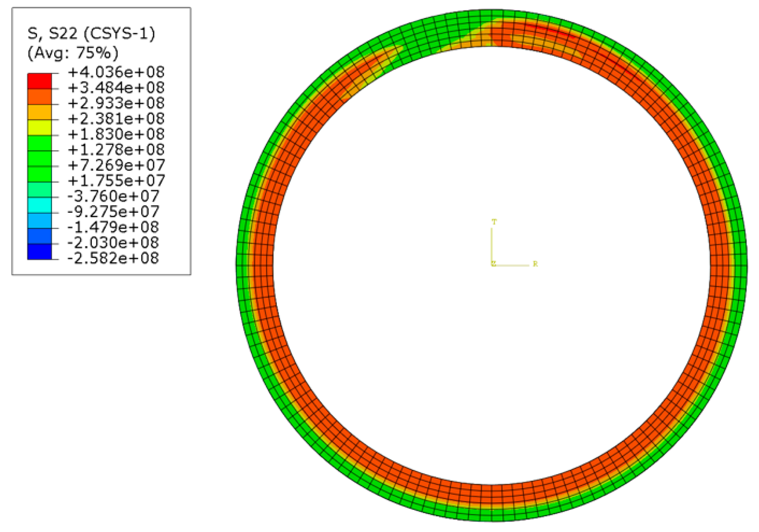This screenshot has height=532, width=759.
Task: Click the legend title "S, S22 (CSYS-1)"
Action: coord(91,33)
